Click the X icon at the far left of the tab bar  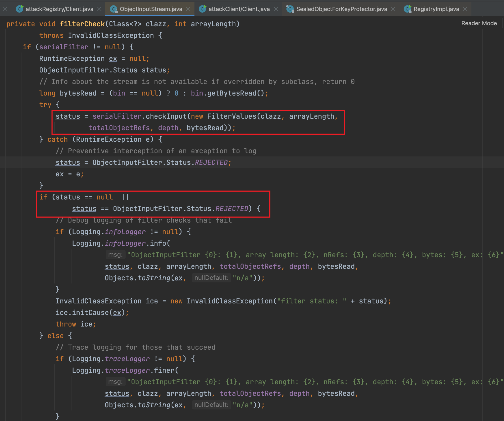pos(5,9)
